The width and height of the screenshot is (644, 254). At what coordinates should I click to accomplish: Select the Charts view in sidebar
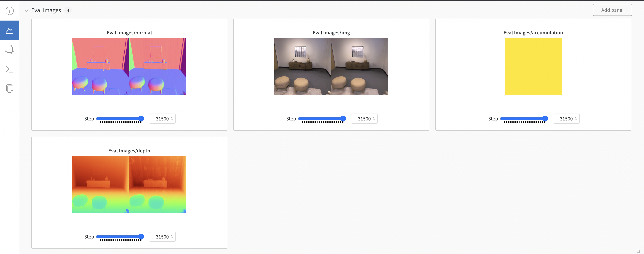[10, 30]
